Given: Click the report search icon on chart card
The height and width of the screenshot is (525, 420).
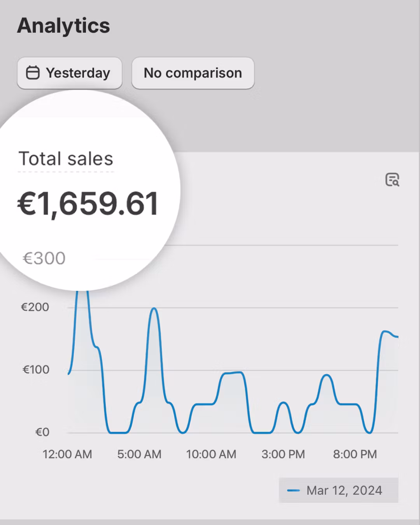Looking at the screenshot, I should tap(392, 180).
